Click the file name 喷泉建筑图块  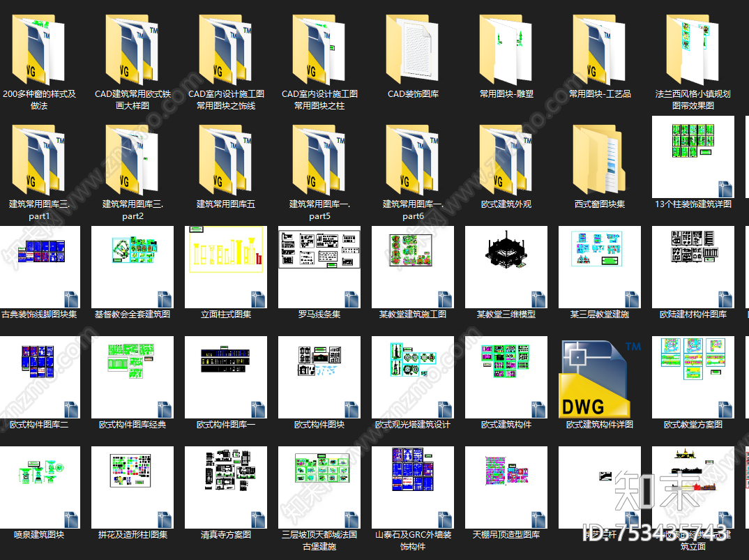point(39,535)
